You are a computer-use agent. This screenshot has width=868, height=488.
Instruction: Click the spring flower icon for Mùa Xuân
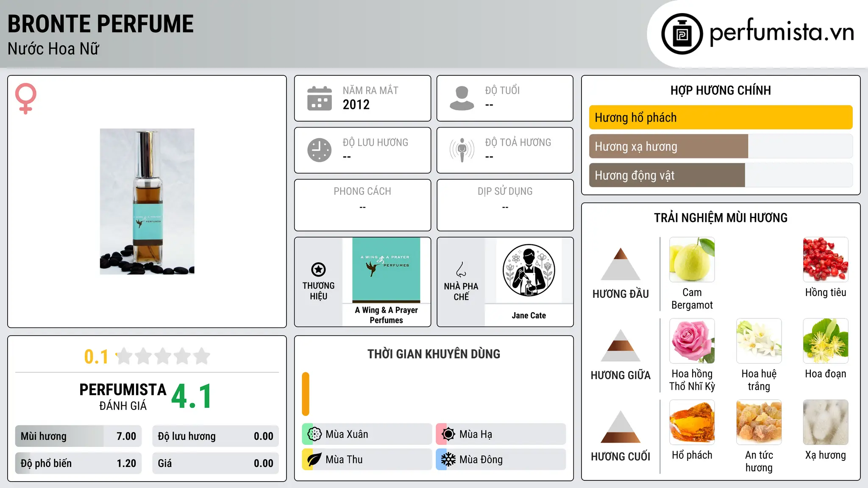(x=314, y=434)
